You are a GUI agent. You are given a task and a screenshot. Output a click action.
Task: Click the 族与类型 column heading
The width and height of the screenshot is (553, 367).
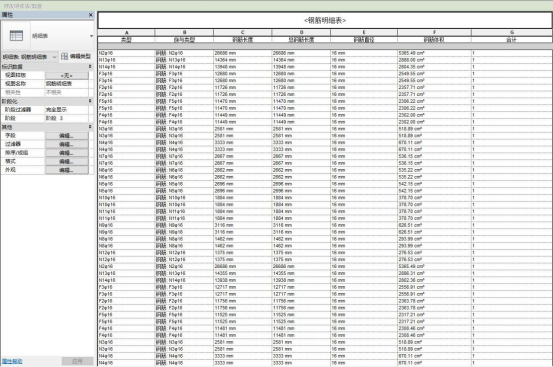184,39
